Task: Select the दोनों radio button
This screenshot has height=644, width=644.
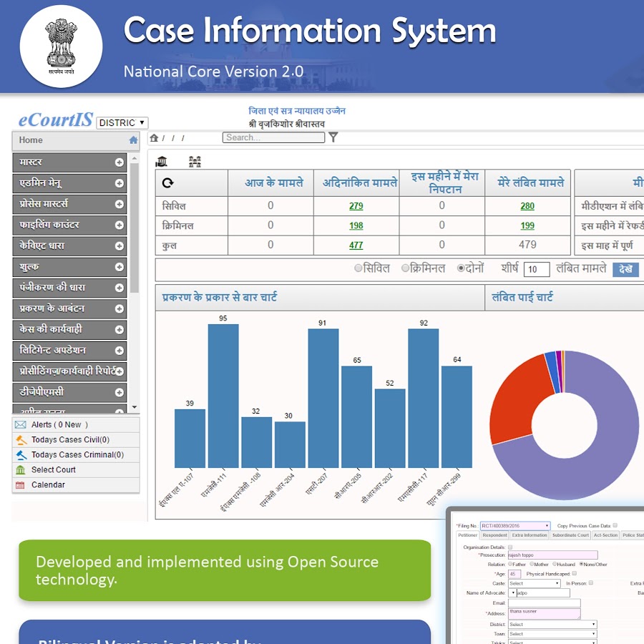Action: pyautogui.click(x=461, y=268)
